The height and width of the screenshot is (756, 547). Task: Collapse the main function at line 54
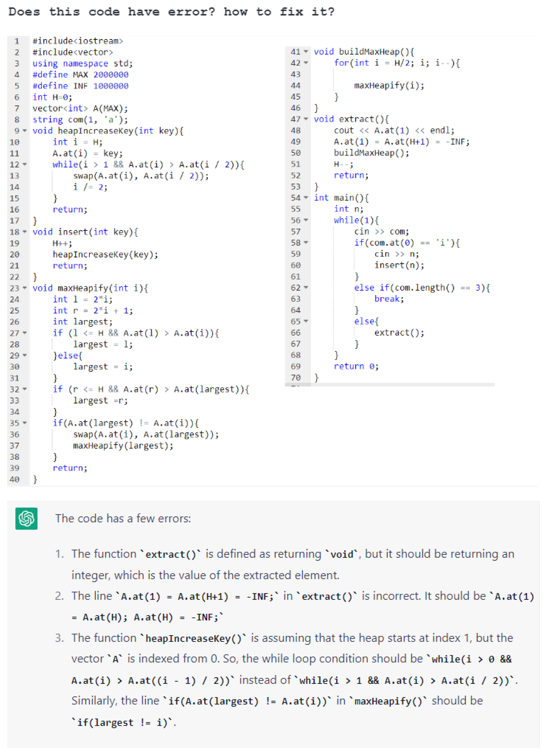click(306, 198)
